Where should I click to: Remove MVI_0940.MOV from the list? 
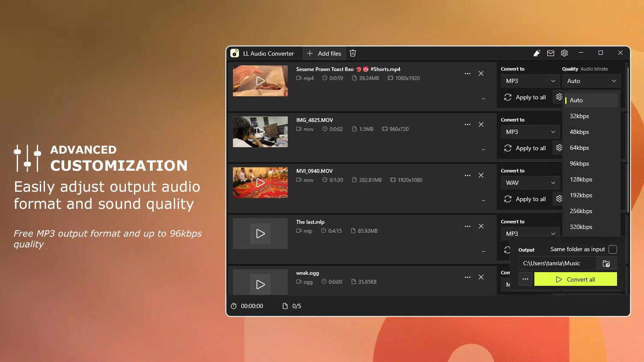click(x=481, y=175)
